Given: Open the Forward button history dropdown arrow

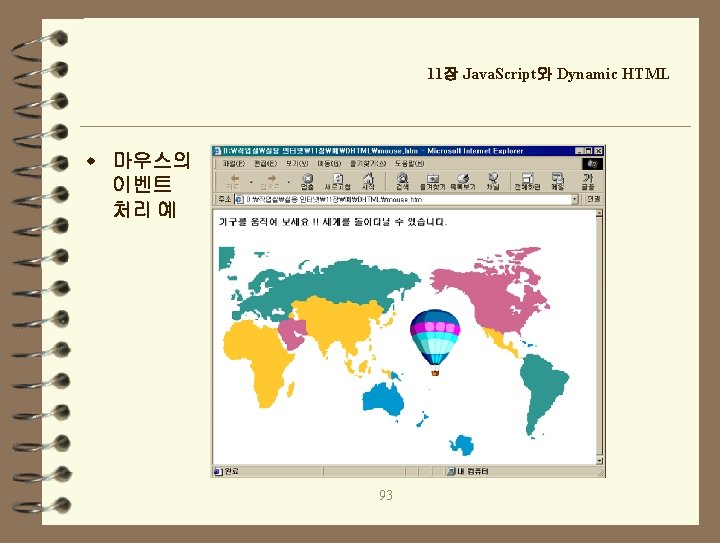Looking at the screenshot, I should tap(288, 182).
